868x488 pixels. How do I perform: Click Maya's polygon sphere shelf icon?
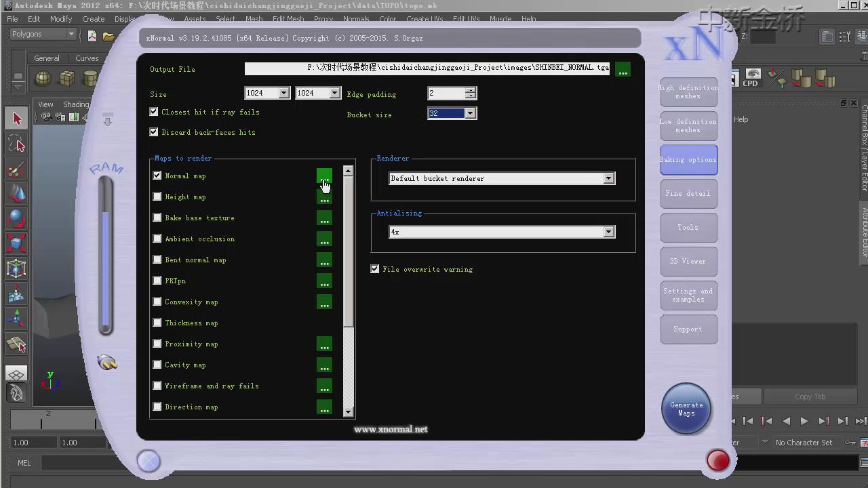(43, 78)
